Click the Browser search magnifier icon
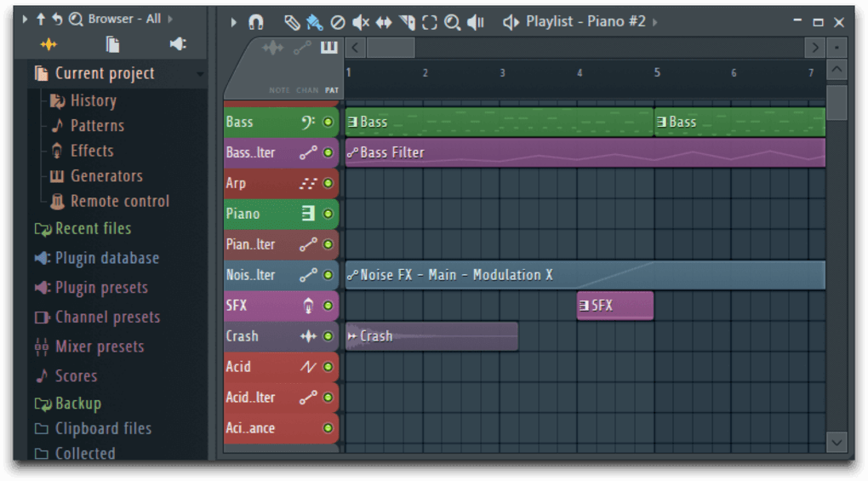This screenshot has height=481, width=868. (x=76, y=19)
